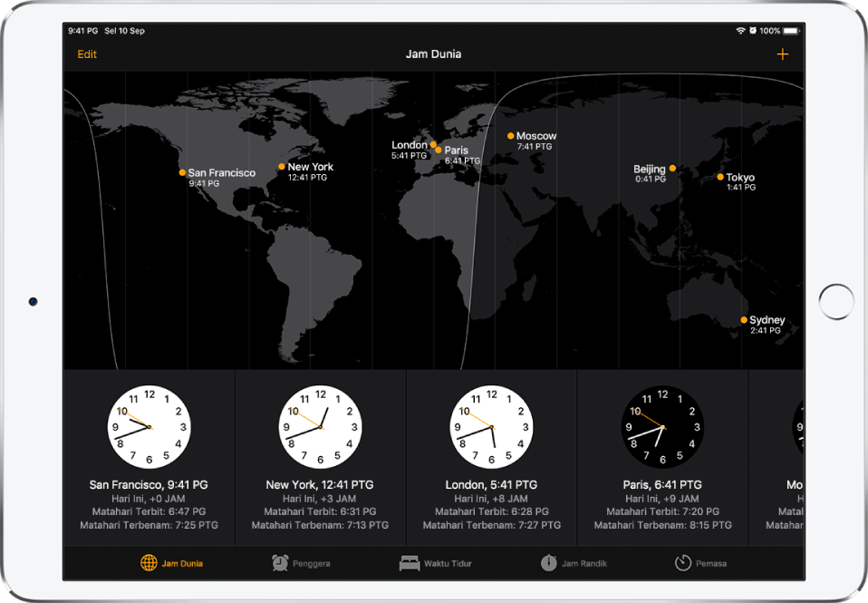The height and width of the screenshot is (603, 868).
Task: Tap 'Matahari Terbenam: 7:25 PTG' text
Action: tap(149, 525)
